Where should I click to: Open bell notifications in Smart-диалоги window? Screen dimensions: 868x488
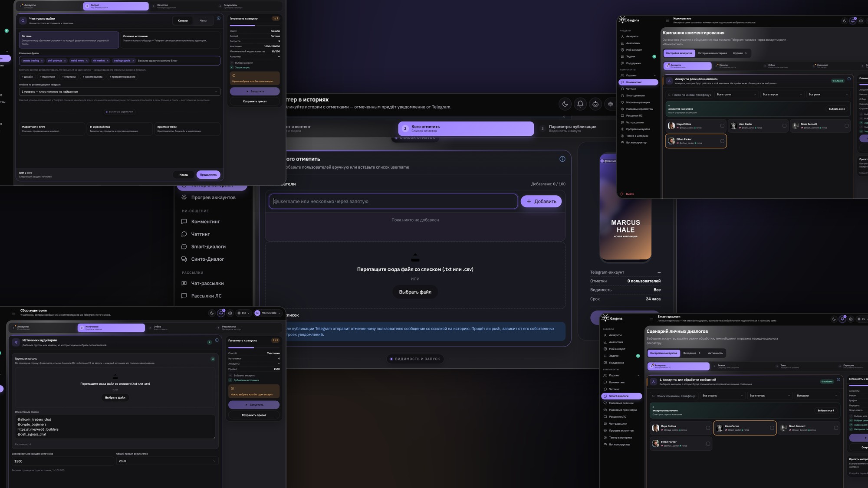tap(842, 319)
